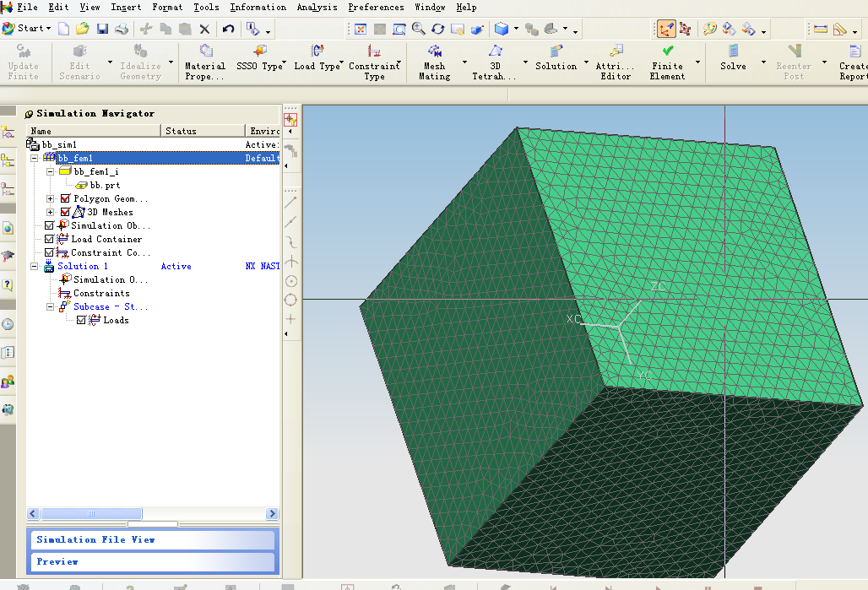Click the navigator horizontal scrollbar thumb
Screen dimensions: 868x590
pos(91,513)
